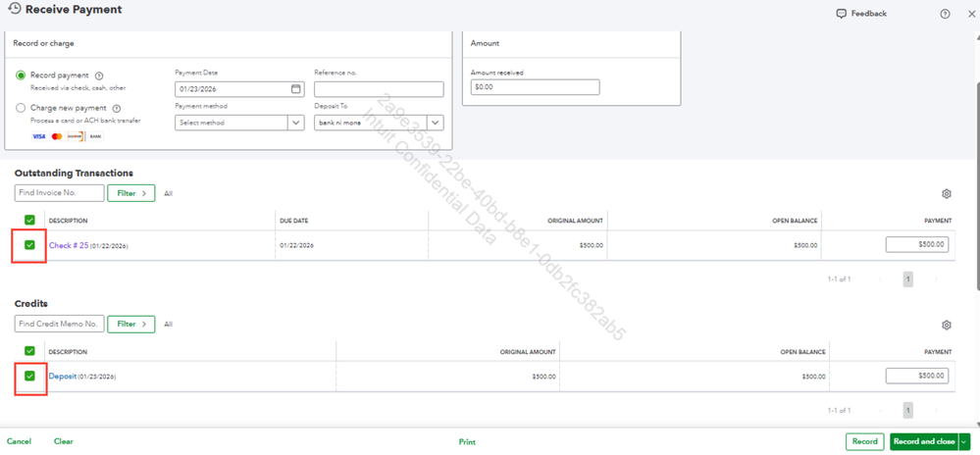Screen dimensions: 980x455
Task: Open Outstanding Transactions settings gear
Action: [947, 194]
